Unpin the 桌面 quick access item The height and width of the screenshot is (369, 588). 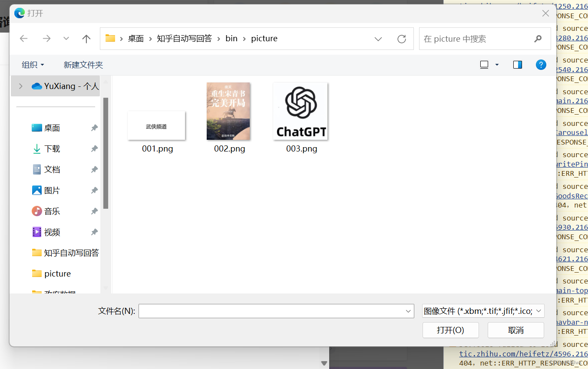(x=94, y=128)
